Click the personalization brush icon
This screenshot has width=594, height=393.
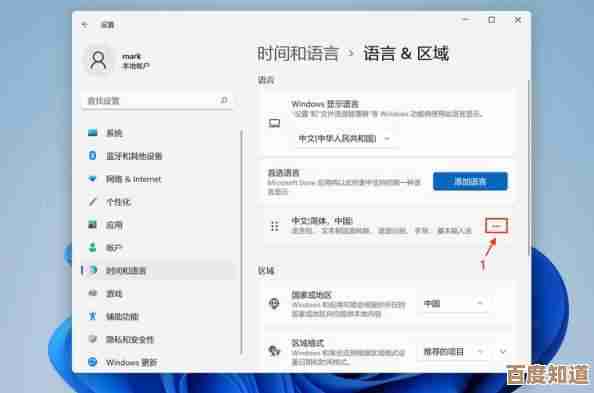coord(92,202)
